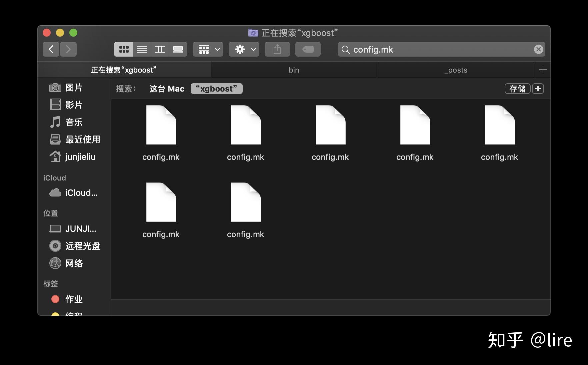Click the red close window button
This screenshot has width=588, height=365.
click(47, 33)
